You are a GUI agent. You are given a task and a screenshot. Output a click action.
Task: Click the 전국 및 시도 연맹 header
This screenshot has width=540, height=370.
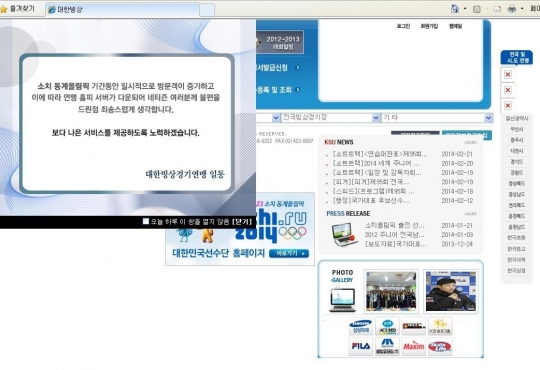pos(517,58)
